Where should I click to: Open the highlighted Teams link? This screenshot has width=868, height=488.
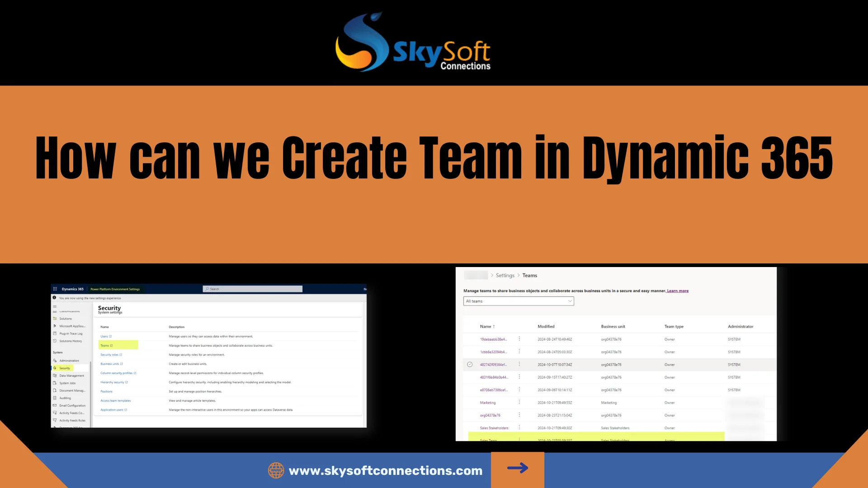coord(104,346)
